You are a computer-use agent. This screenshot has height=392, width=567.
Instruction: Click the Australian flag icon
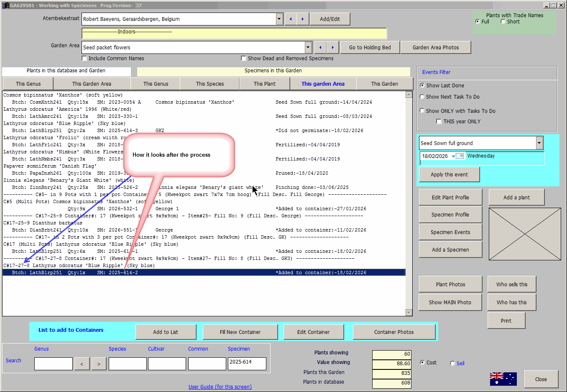pyautogui.click(x=503, y=379)
